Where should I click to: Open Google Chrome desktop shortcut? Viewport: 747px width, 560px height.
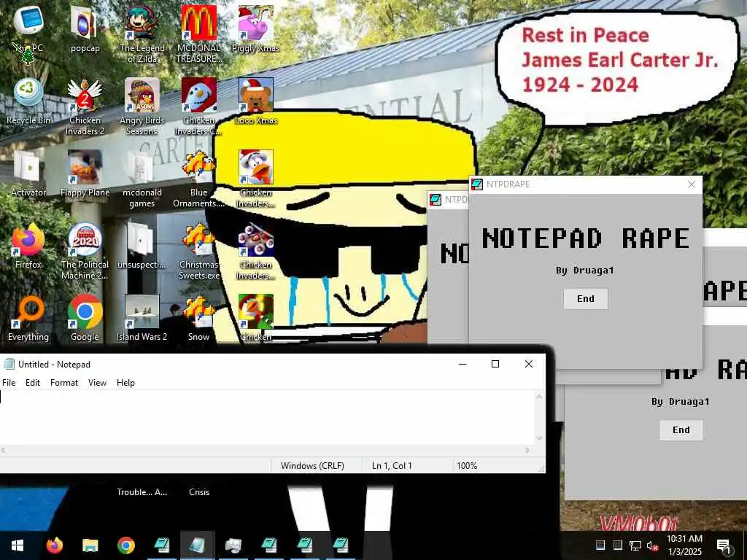point(85,318)
